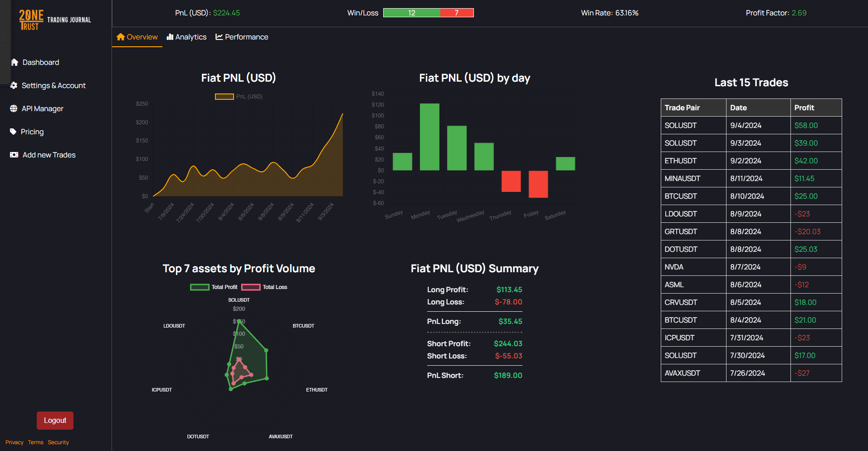
Task: Click the API Manager globe icon
Action: pos(14,108)
